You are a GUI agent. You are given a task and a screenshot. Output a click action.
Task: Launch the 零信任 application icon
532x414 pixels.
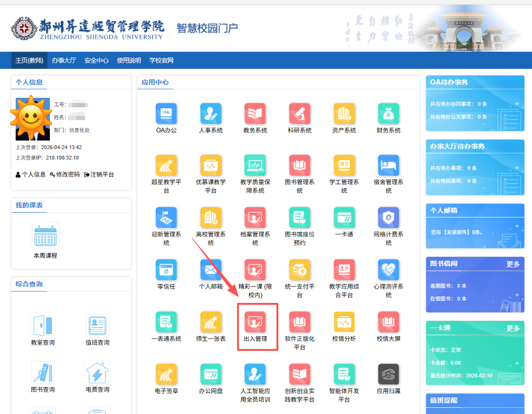pos(166,270)
